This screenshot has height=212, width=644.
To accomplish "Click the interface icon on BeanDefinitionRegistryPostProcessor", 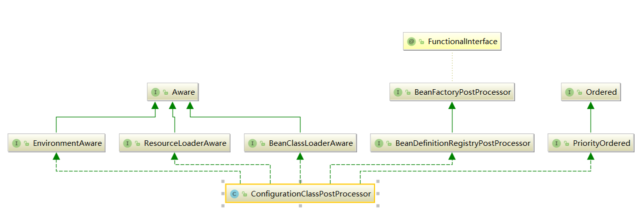I will coord(379,143).
